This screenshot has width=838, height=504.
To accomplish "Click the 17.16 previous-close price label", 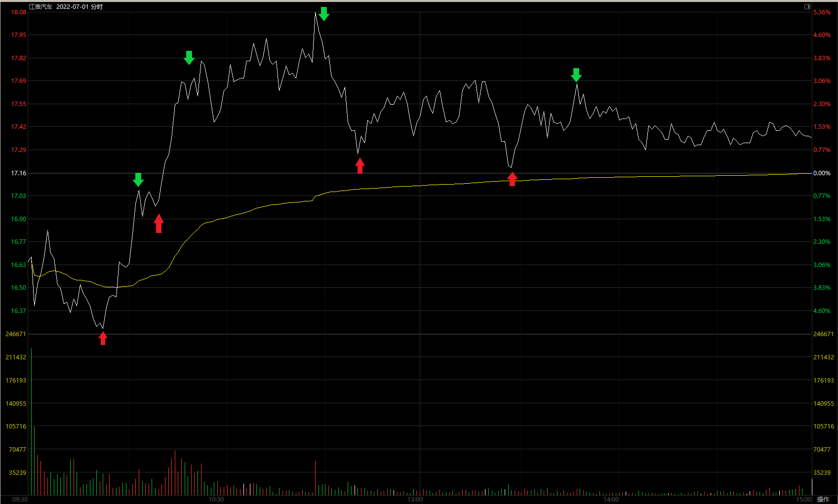I will point(19,173).
